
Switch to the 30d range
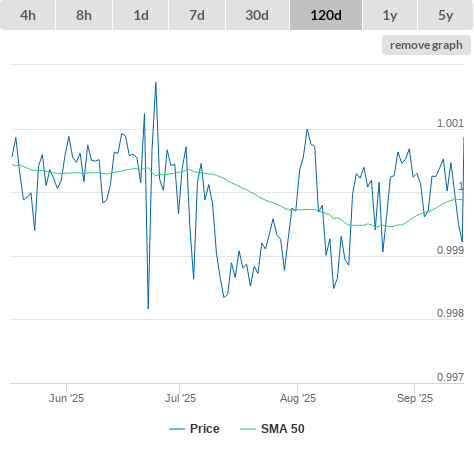point(257,15)
